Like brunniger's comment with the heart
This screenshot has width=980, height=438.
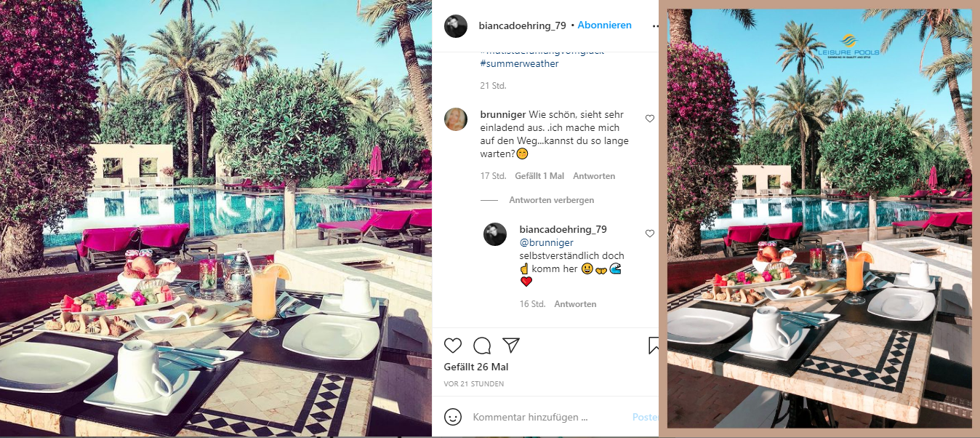pos(650,119)
